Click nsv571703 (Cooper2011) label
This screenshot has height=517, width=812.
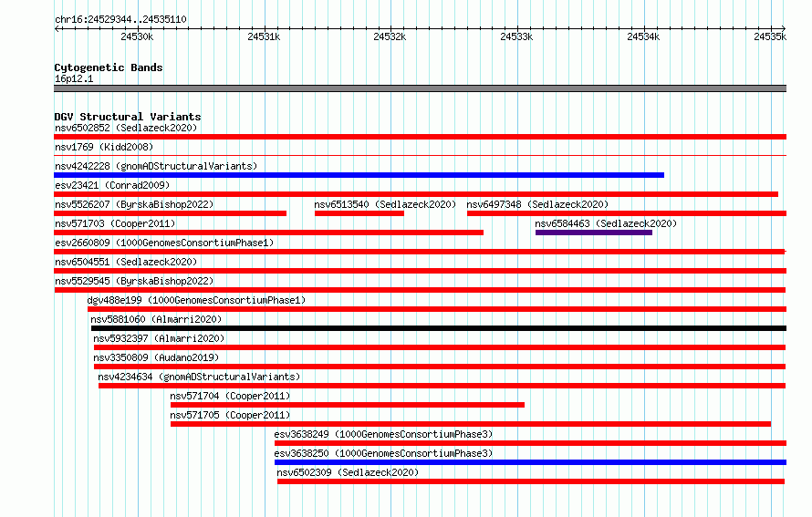(115, 223)
